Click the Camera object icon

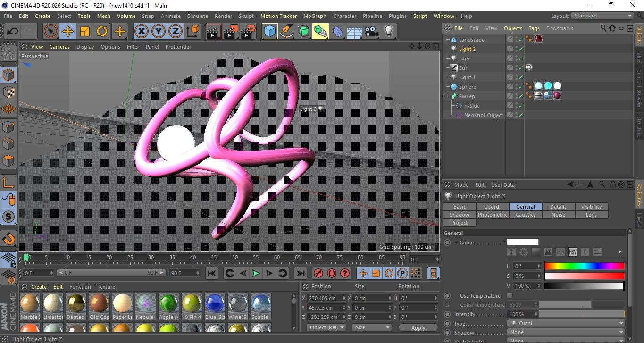371,32
